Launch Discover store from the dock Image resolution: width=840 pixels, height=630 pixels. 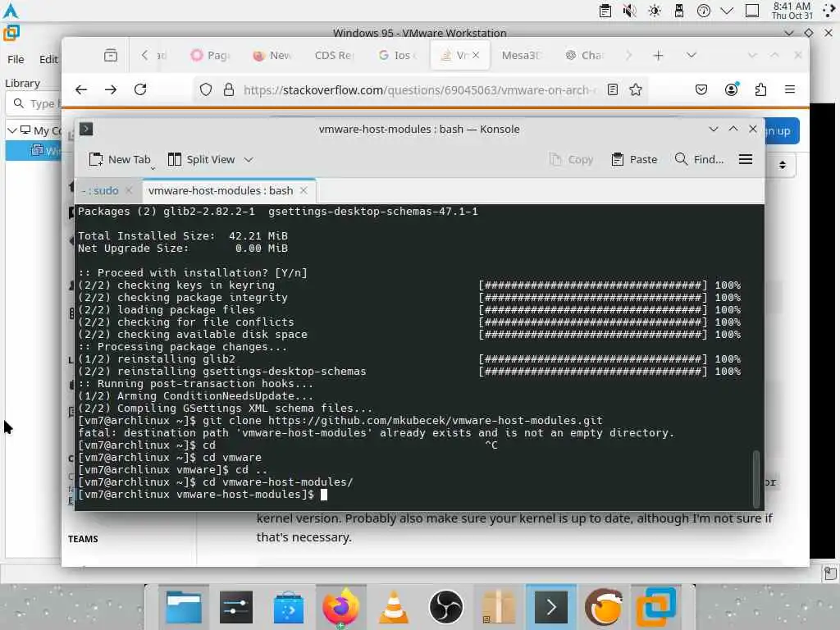[288, 608]
